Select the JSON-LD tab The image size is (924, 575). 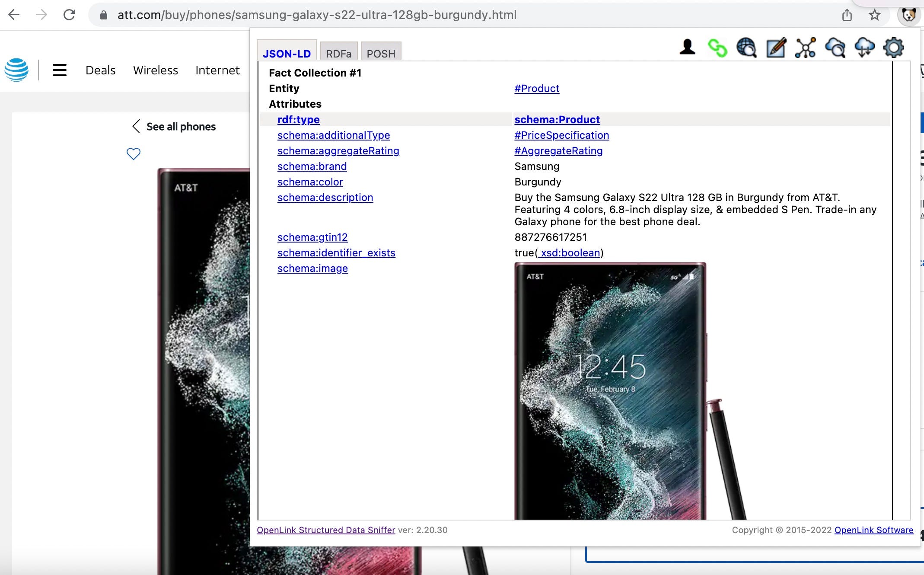[287, 54]
